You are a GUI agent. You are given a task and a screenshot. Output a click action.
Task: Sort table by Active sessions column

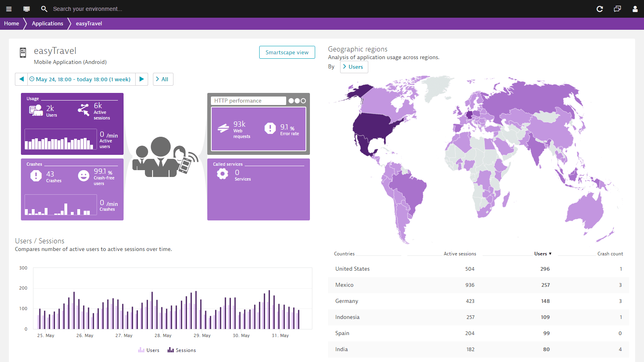[x=460, y=254]
